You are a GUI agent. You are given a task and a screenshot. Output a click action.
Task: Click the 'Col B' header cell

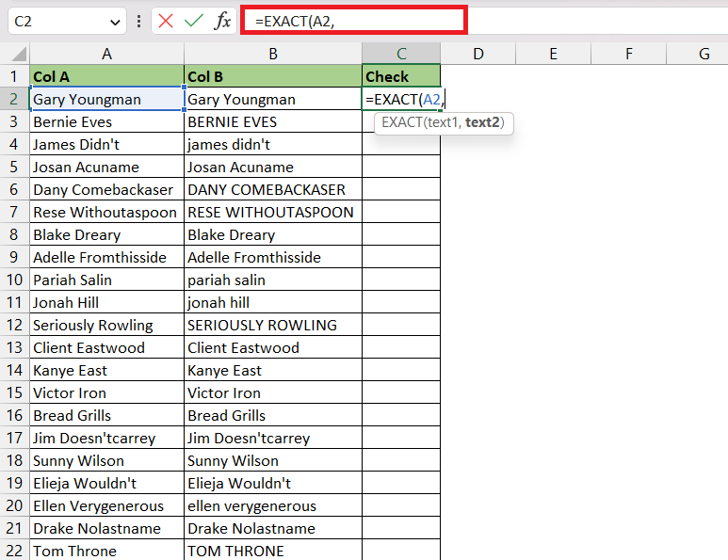click(x=273, y=76)
